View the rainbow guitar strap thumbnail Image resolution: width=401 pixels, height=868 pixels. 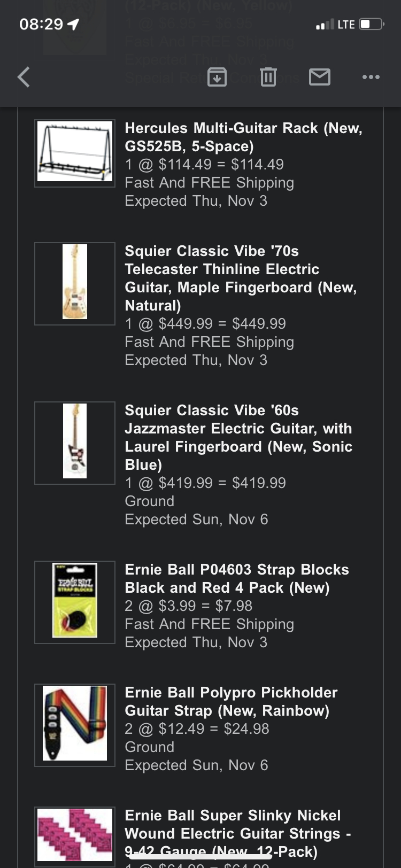(74, 724)
